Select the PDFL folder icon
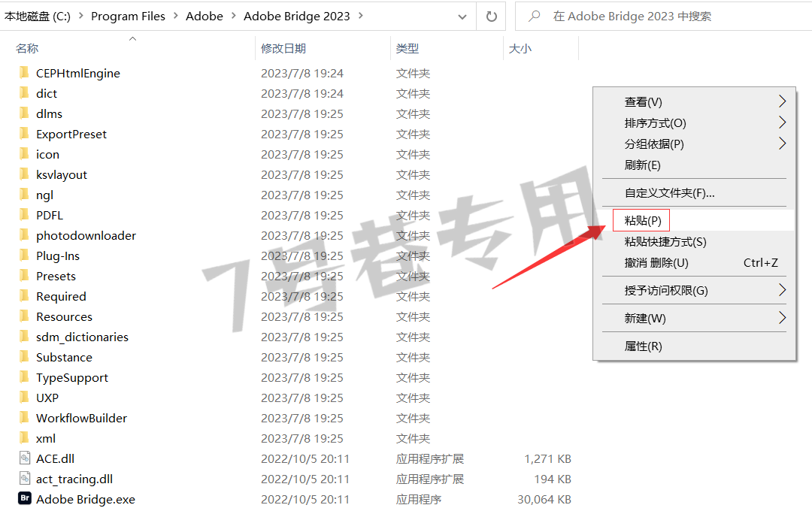The height and width of the screenshot is (508, 812). tap(24, 214)
